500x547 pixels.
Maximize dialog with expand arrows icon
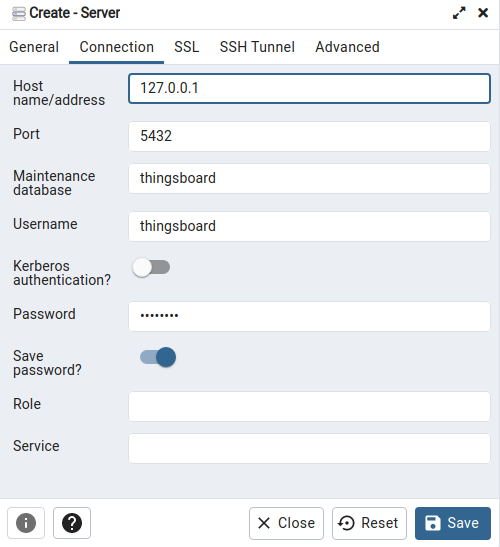[459, 13]
